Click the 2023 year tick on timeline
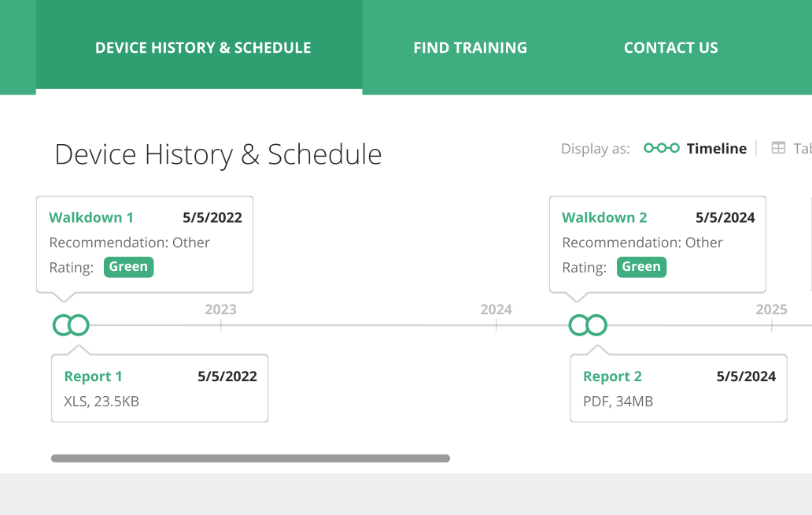The height and width of the screenshot is (515, 812). tap(220, 310)
